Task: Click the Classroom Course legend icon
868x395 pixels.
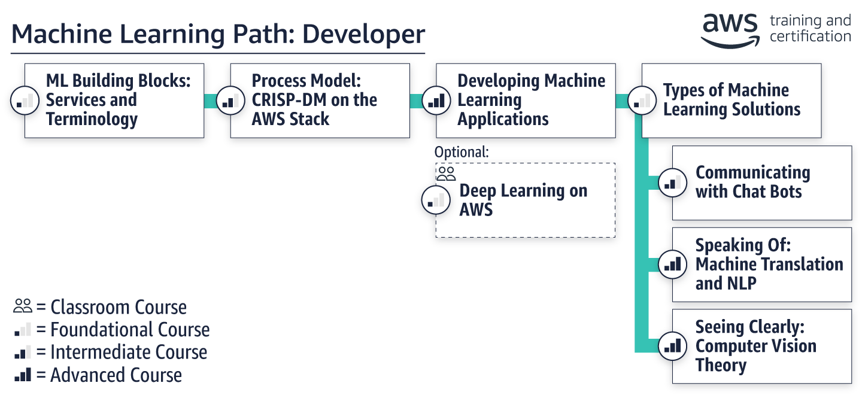Action: point(23,306)
